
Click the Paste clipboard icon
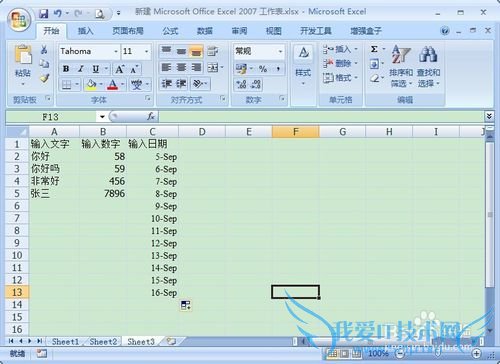23,55
